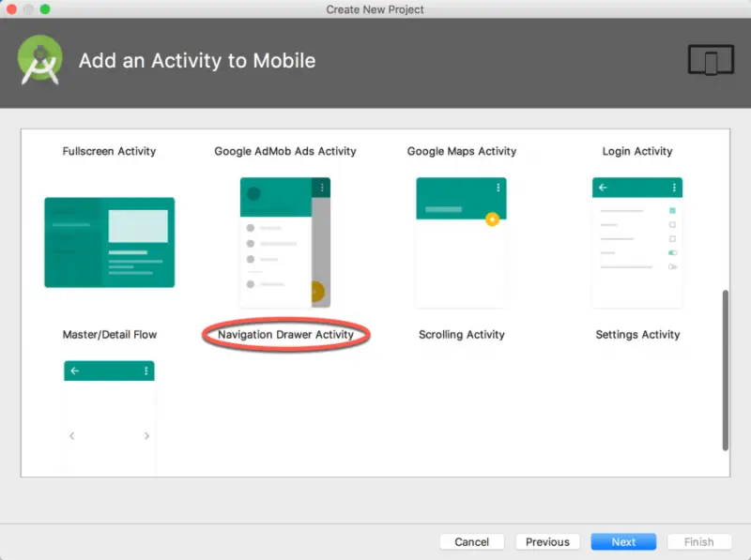Click the Navigation Drawer Activity label
751x560 pixels.
tap(285, 335)
